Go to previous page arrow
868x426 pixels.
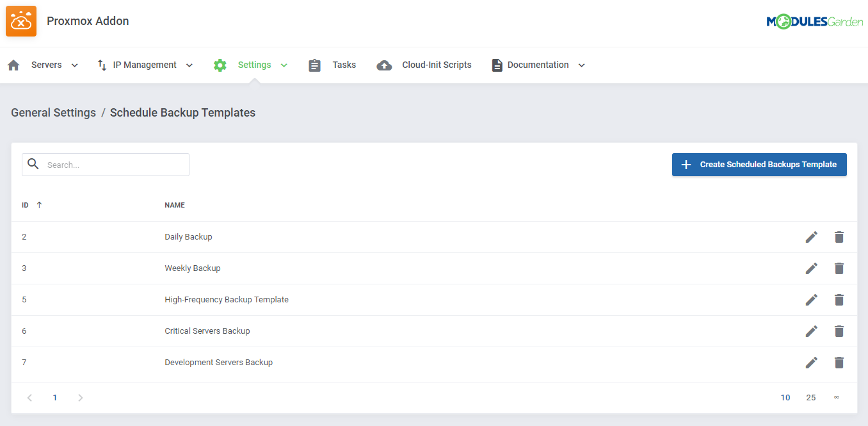click(29, 398)
